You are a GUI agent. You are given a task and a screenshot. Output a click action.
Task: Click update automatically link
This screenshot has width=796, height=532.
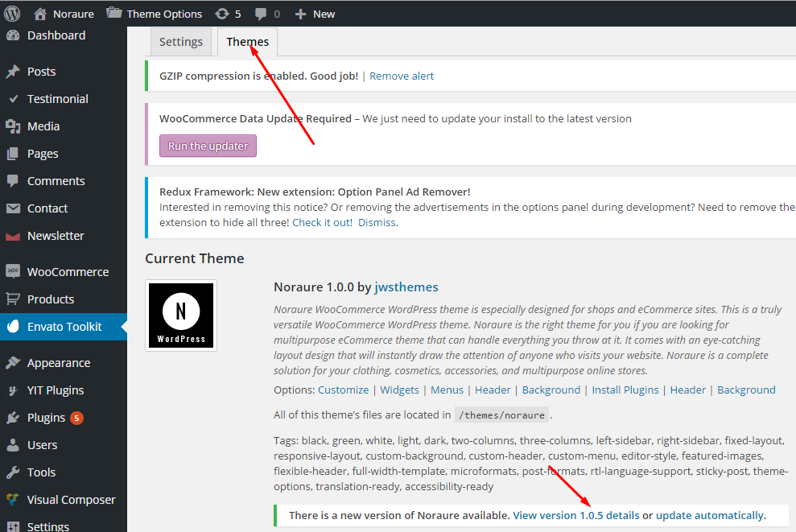click(710, 515)
